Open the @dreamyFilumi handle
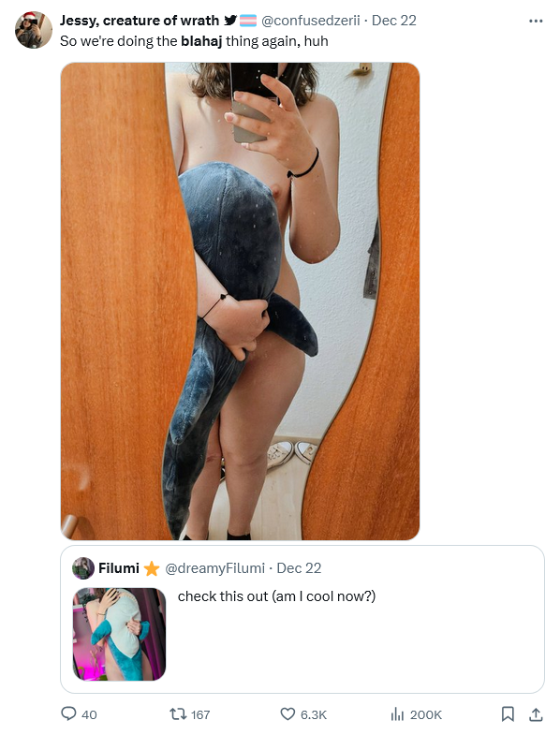560x735 pixels. coord(214,568)
